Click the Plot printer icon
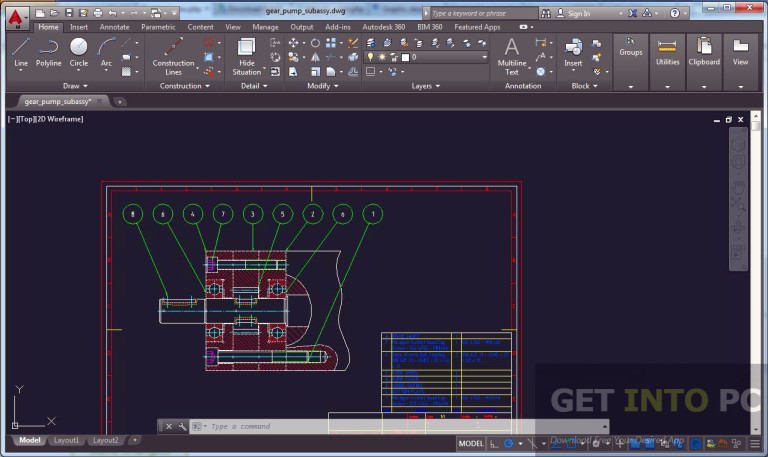The image size is (768, 457). click(98, 13)
